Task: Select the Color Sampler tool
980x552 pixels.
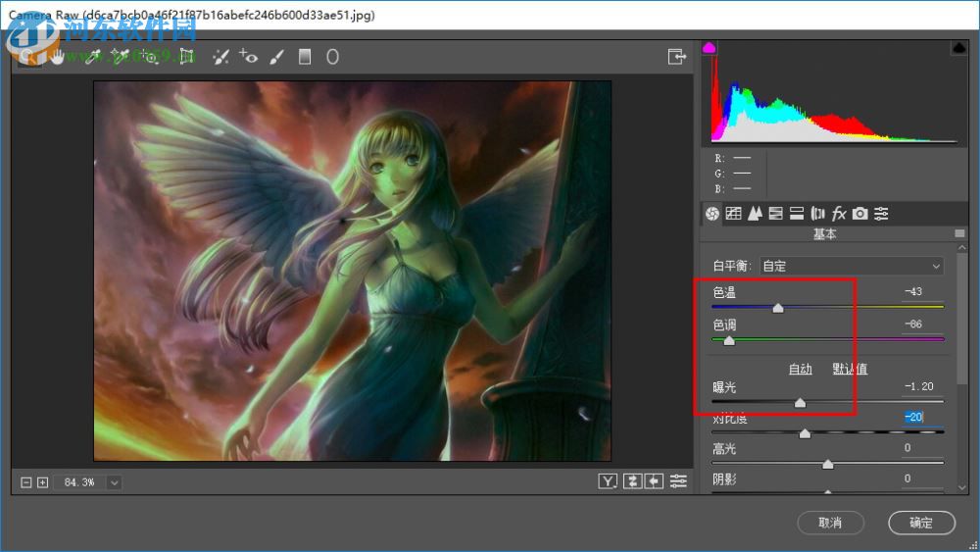Action: click(x=120, y=57)
